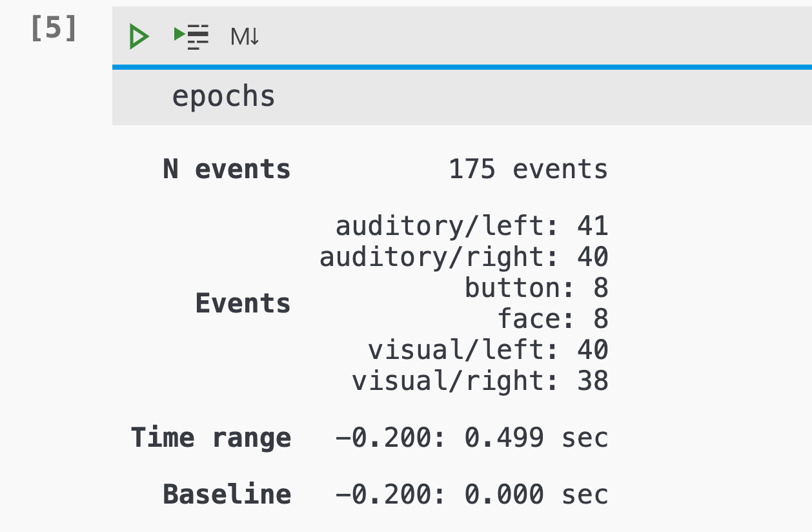Select 'visual/left: 40' entry
The height and width of the screenshot is (532, 812).
click(488, 350)
